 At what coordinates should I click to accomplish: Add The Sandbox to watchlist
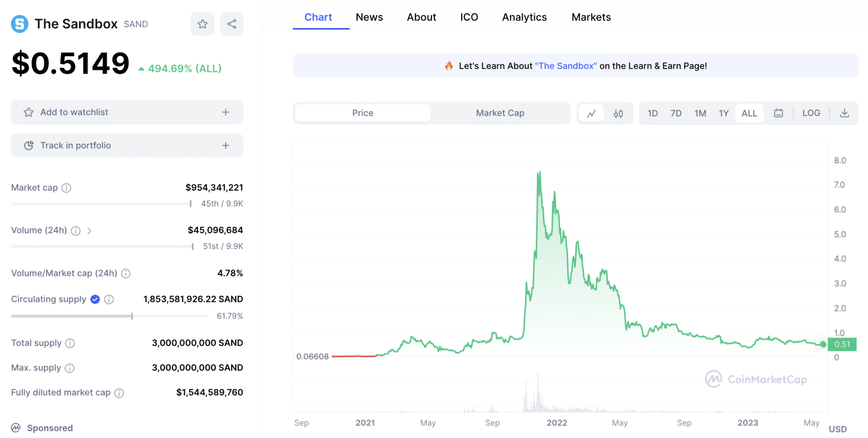(127, 112)
